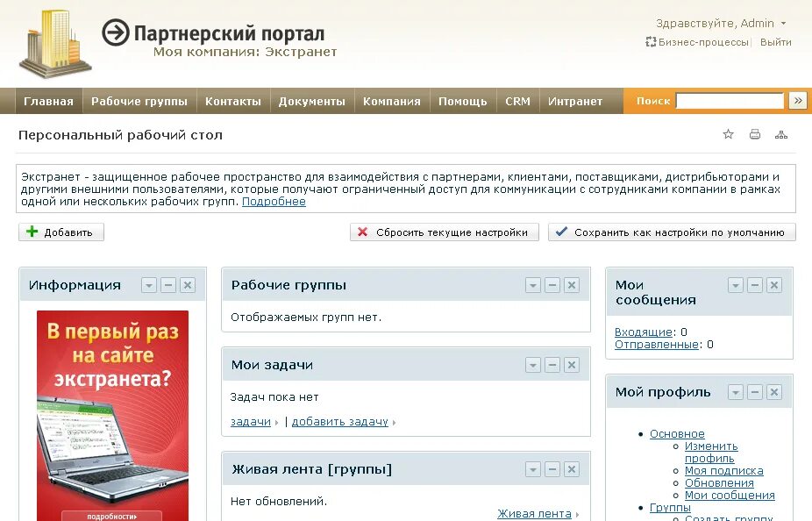The height and width of the screenshot is (521, 812).
Task: Open Документы menu item
Action: pyautogui.click(x=312, y=101)
